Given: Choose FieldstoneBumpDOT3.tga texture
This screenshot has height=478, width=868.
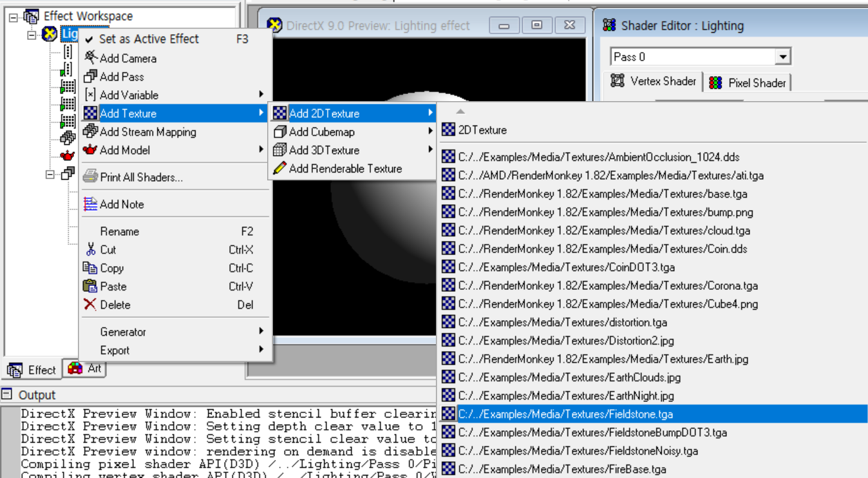Looking at the screenshot, I should point(653,432).
